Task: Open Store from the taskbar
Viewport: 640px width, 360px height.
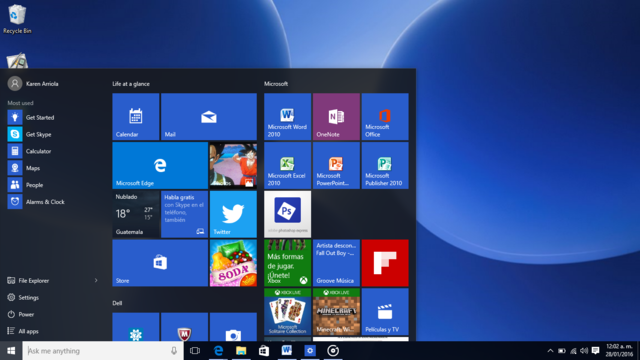Action: coord(264,351)
